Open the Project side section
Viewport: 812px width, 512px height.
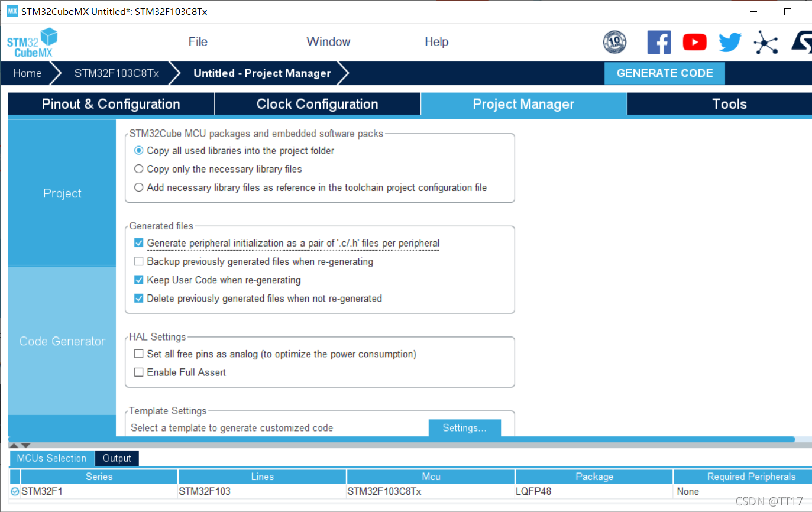[62, 193]
